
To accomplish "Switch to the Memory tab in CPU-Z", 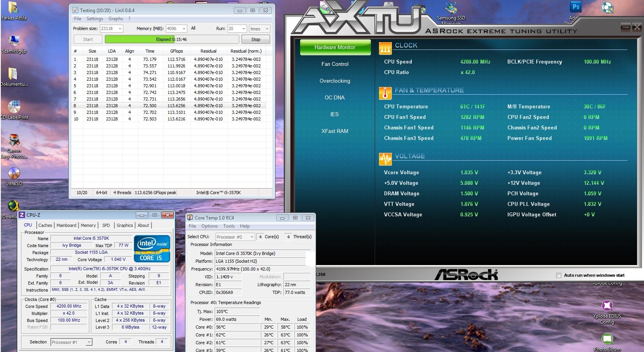I will pyautogui.click(x=88, y=225).
